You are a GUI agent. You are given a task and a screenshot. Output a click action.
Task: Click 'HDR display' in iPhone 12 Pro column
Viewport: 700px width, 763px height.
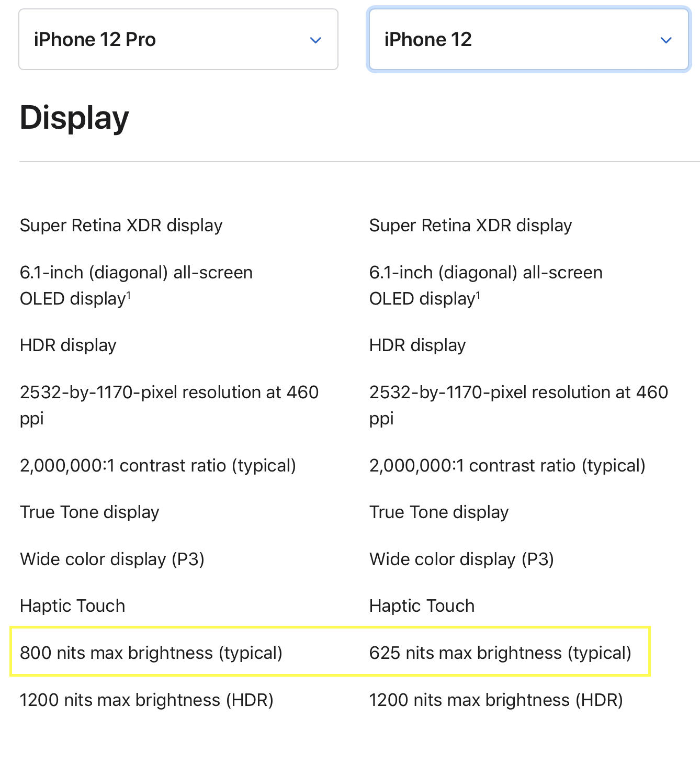click(x=68, y=345)
